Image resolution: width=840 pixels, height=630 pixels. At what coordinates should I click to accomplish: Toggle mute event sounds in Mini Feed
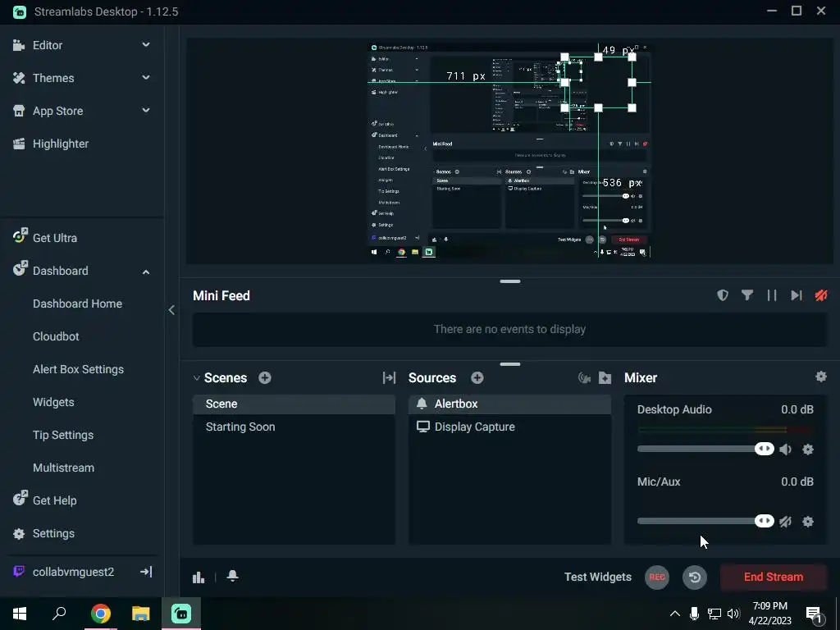coord(820,295)
